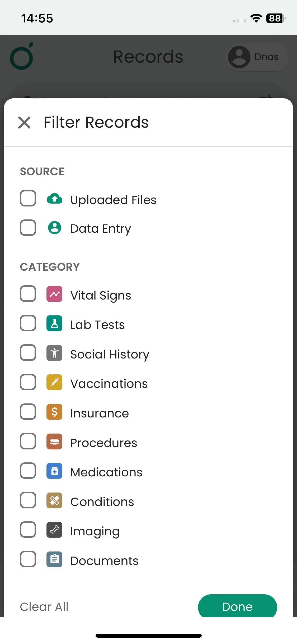The height and width of the screenshot is (644, 297).
Task: Select the Procedures label
Action: tap(104, 443)
